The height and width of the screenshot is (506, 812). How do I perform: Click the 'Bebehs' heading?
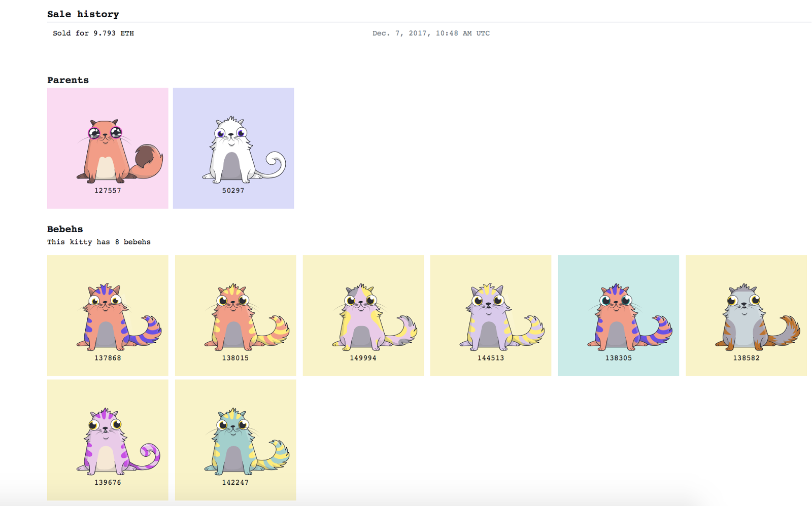point(65,229)
